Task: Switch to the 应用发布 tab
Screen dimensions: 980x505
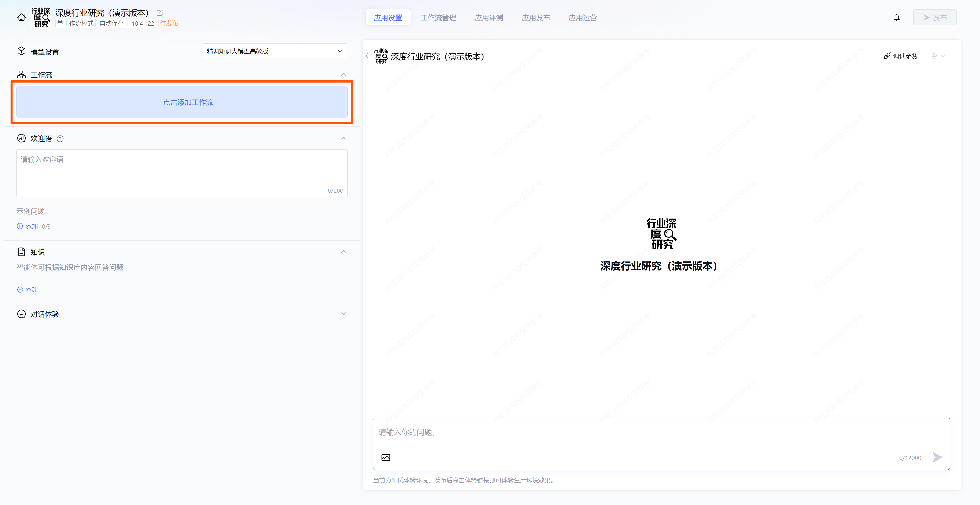Action: coord(536,18)
